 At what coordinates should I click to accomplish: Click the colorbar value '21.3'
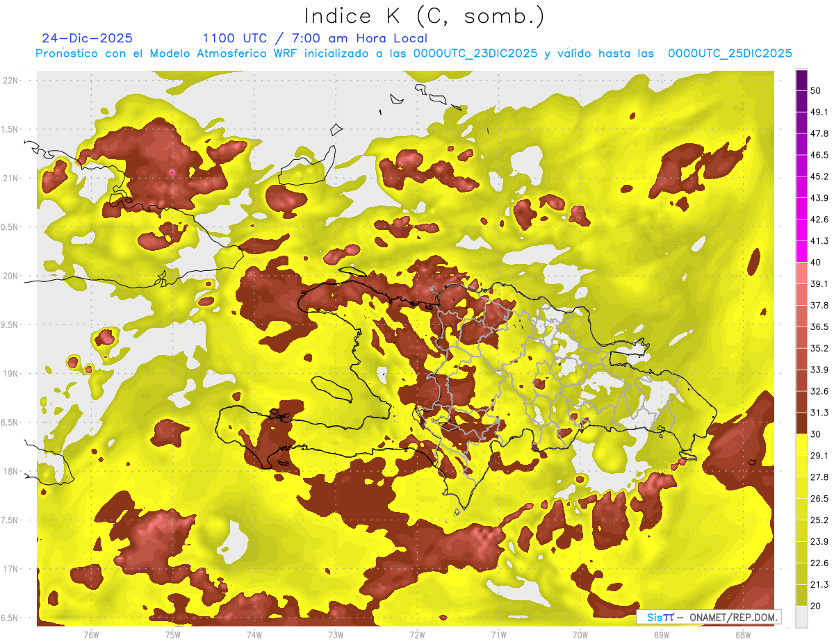click(819, 584)
